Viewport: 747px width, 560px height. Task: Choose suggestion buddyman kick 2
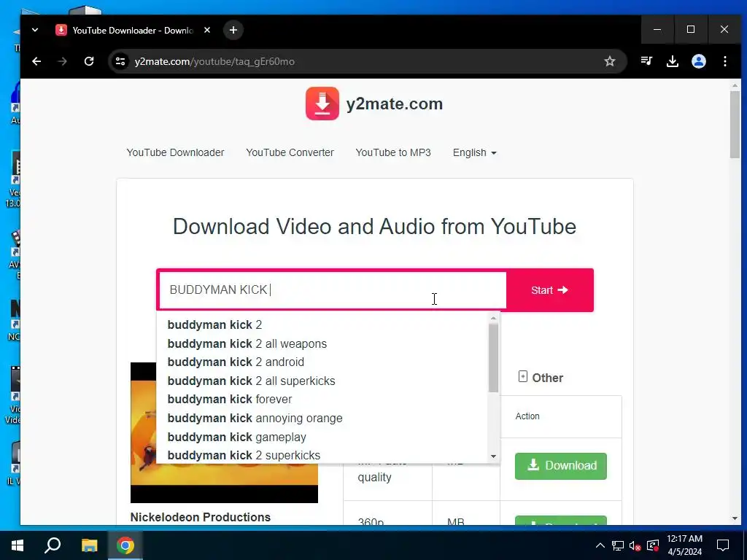click(x=322, y=324)
